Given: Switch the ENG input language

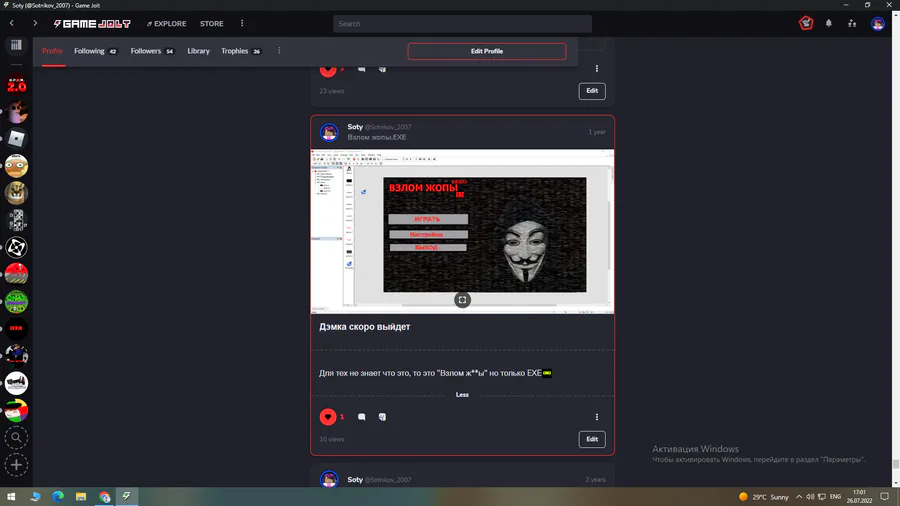Looking at the screenshot, I should tap(835, 497).
